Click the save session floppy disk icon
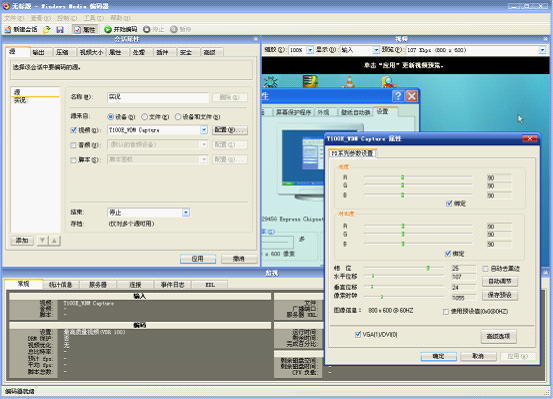The image size is (553, 399). point(60,30)
